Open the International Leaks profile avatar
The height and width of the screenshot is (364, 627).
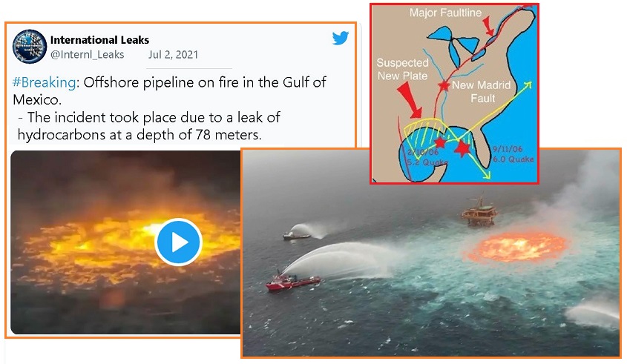point(30,47)
